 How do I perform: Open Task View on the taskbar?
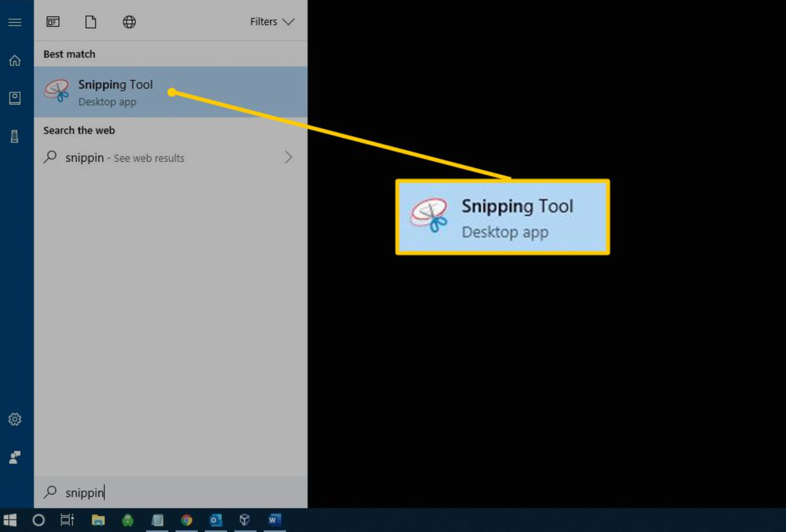tap(67, 520)
